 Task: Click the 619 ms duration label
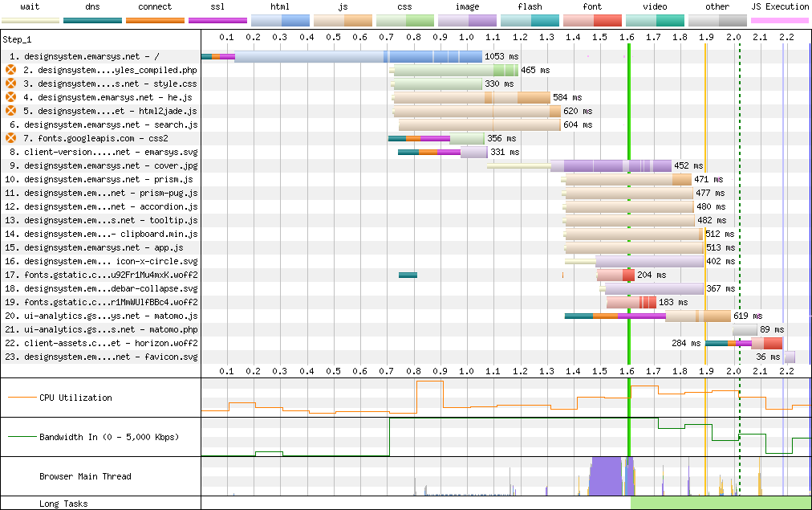(x=748, y=316)
